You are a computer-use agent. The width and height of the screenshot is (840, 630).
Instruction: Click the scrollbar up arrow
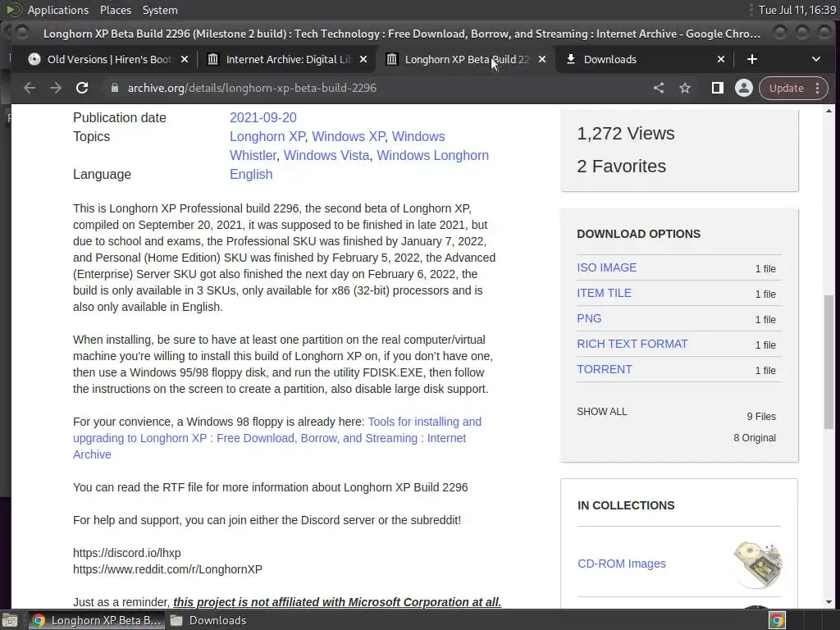(x=829, y=111)
